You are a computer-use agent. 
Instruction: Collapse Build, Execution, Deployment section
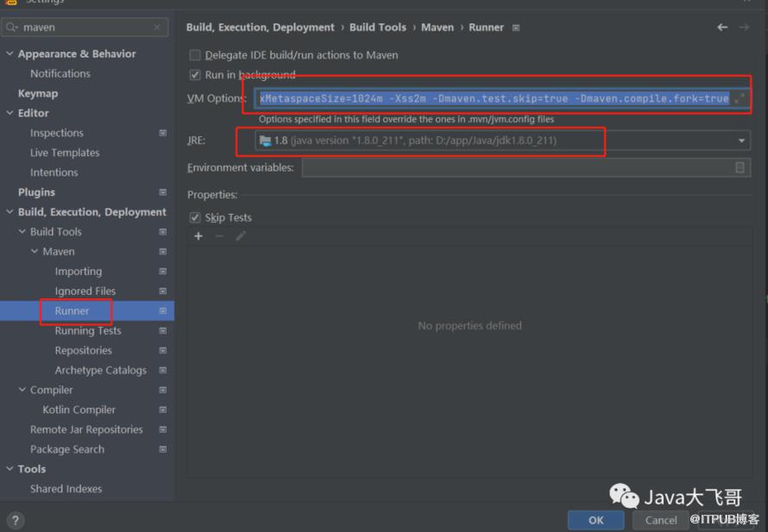click(9, 211)
